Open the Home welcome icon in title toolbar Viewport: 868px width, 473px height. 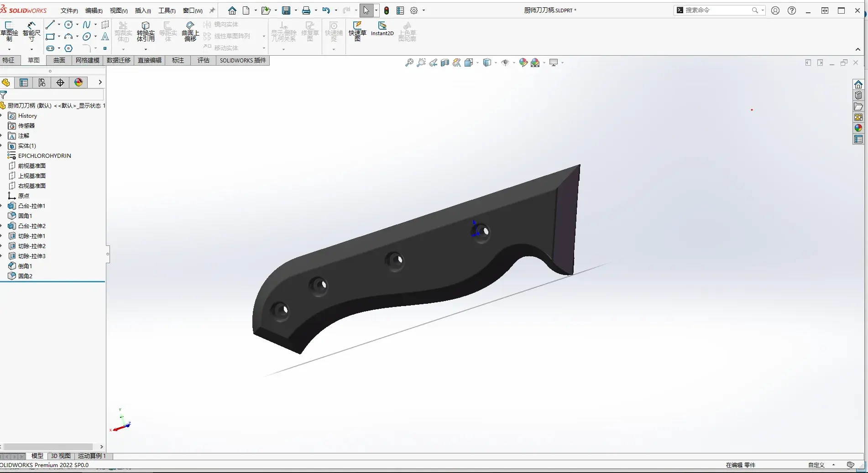(232, 10)
